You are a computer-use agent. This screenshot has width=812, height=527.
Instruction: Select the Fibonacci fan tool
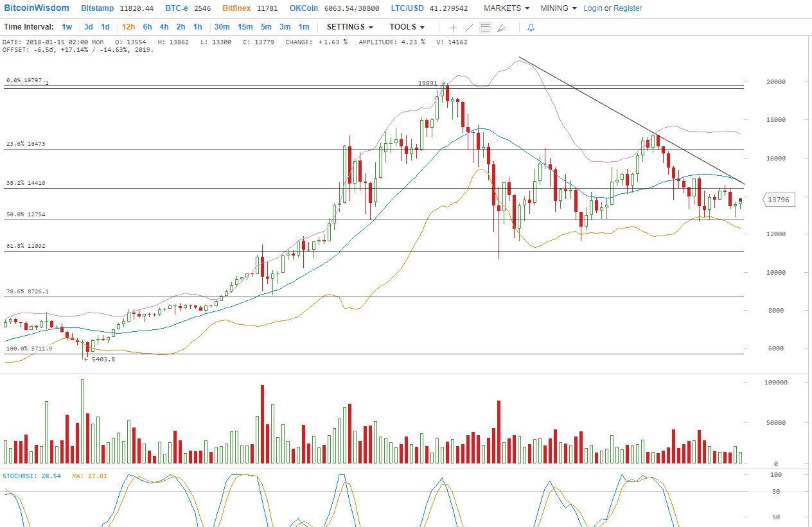coord(501,28)
